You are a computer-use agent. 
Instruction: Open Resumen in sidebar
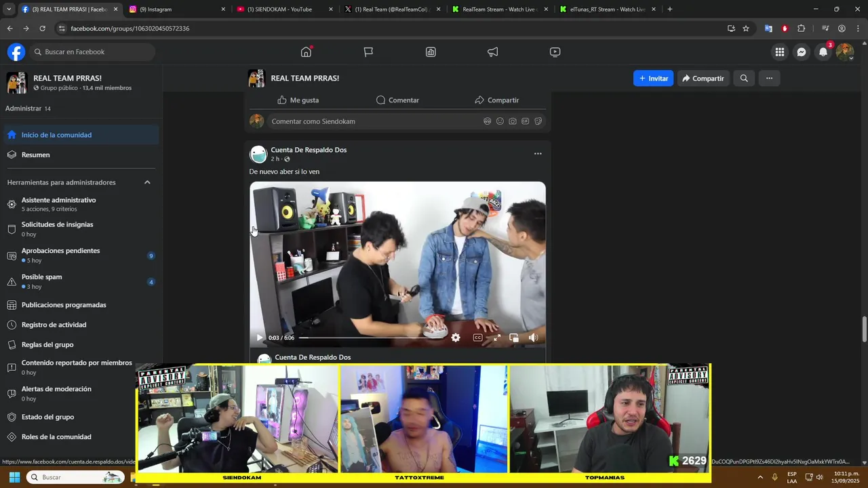81,155
